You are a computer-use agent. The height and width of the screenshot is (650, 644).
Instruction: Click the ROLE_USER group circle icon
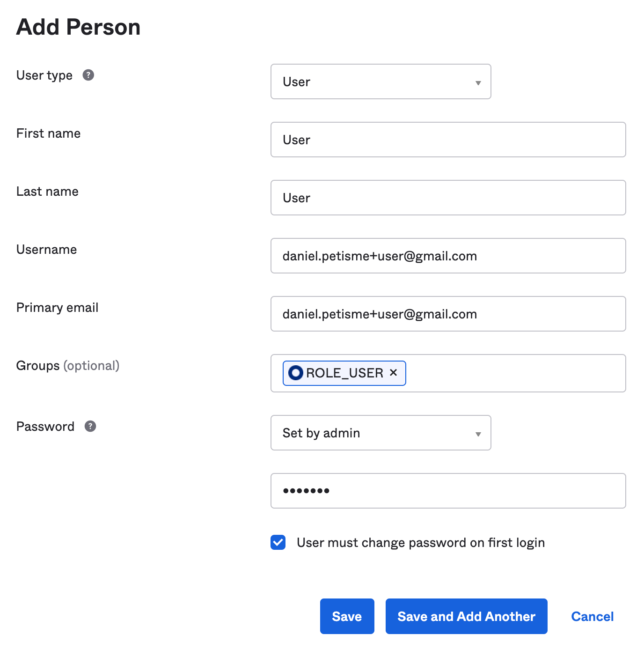[x=296, y=373]
